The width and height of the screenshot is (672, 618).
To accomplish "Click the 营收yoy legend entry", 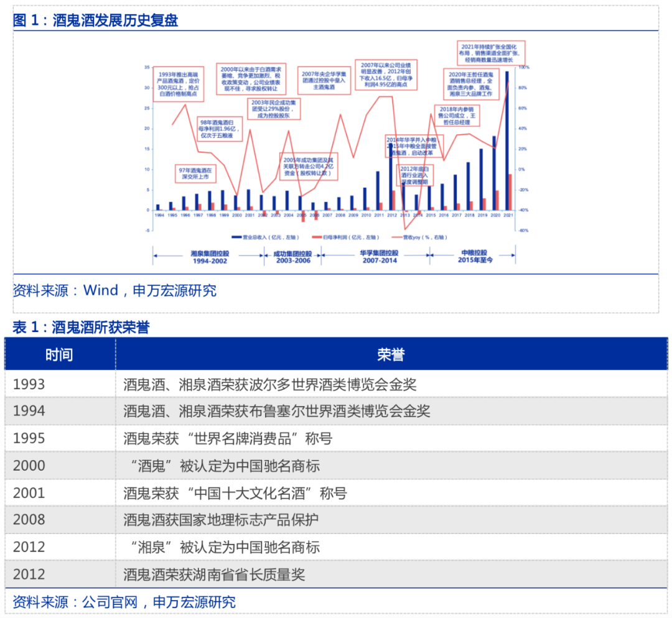I will coord(419,238).
